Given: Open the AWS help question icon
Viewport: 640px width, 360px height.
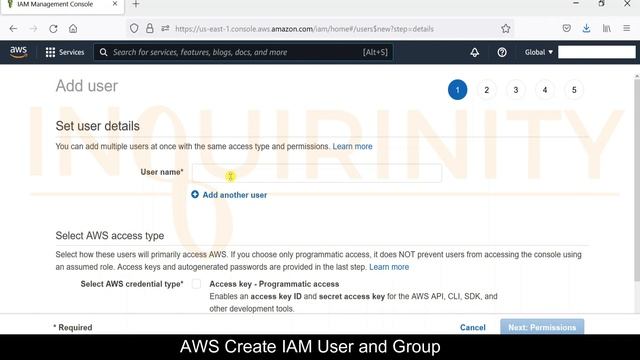Looking at the screenshot, I should 502,52.
